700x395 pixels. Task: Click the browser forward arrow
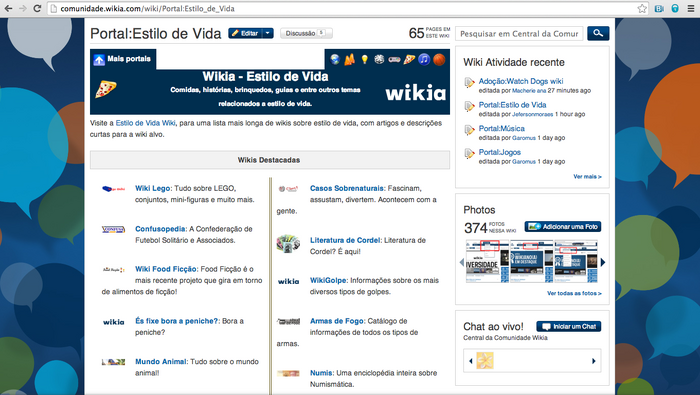coord(23,8)
